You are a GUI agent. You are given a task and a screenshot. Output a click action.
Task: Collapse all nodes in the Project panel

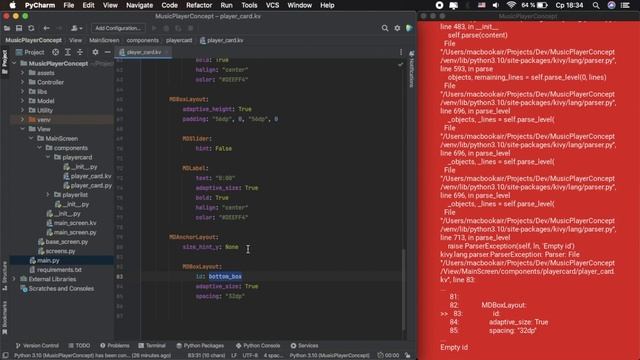[80, 52]
